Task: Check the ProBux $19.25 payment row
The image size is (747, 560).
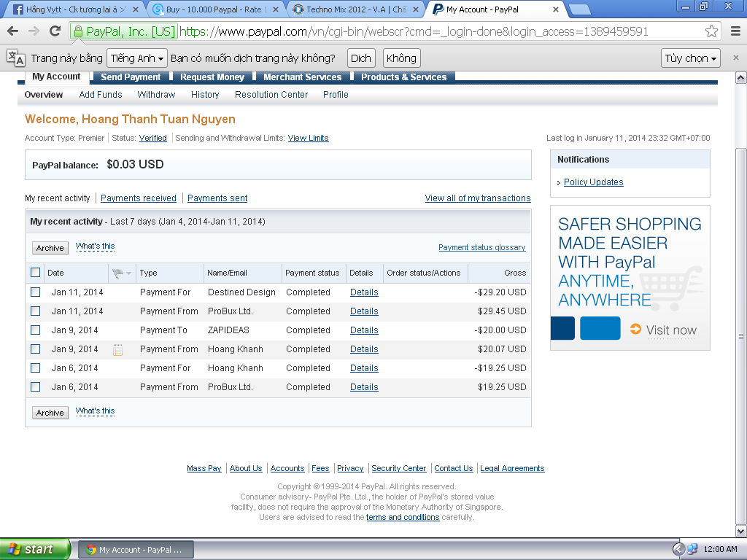Action: point(35,386)
